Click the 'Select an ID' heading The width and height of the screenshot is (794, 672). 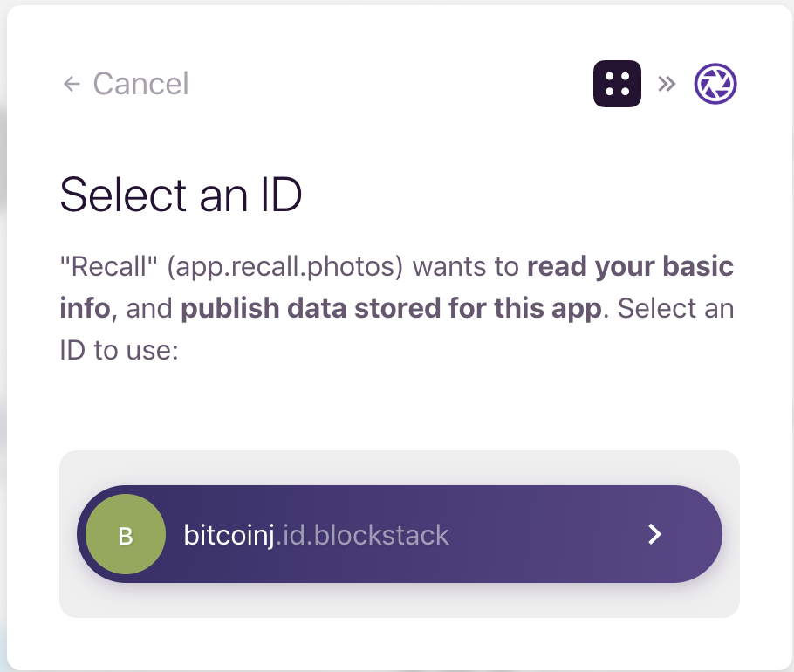tap(181, 195)
